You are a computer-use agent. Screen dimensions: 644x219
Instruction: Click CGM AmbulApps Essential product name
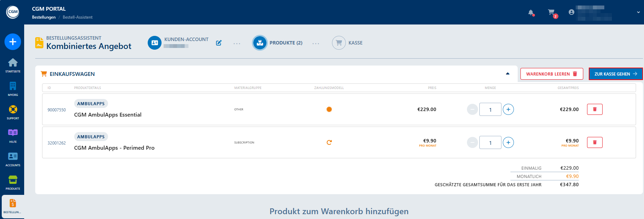[108, 115]
